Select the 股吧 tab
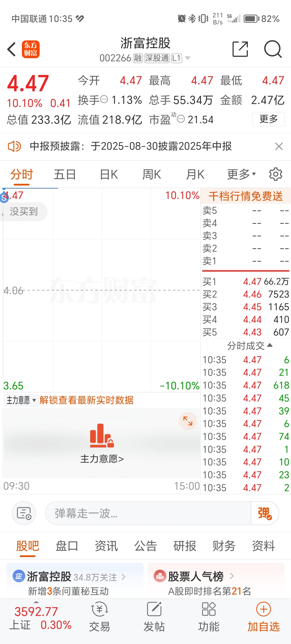 coord(28,546)
